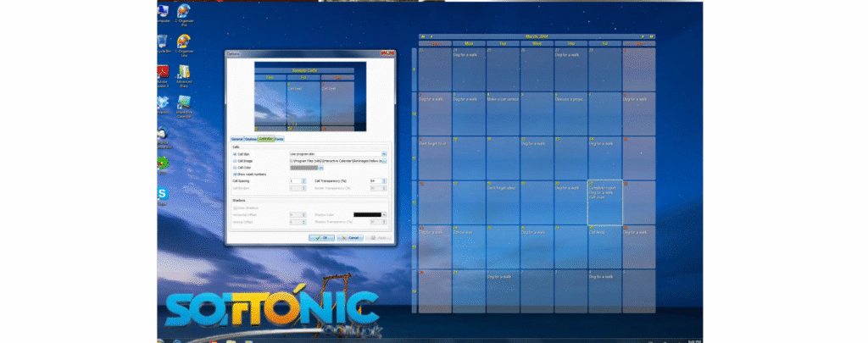Jump to next year in calendar header
Viewport: 868px width, 343px height.
(x=652, y=36)
